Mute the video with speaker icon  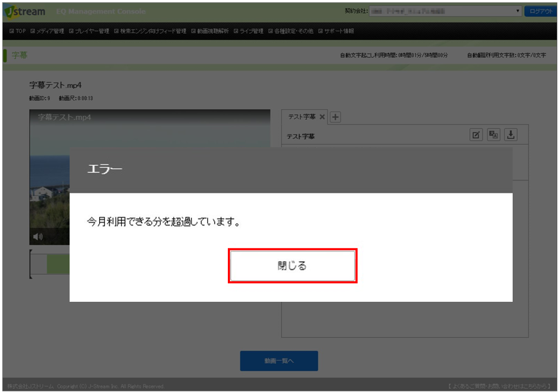[38, 236]
